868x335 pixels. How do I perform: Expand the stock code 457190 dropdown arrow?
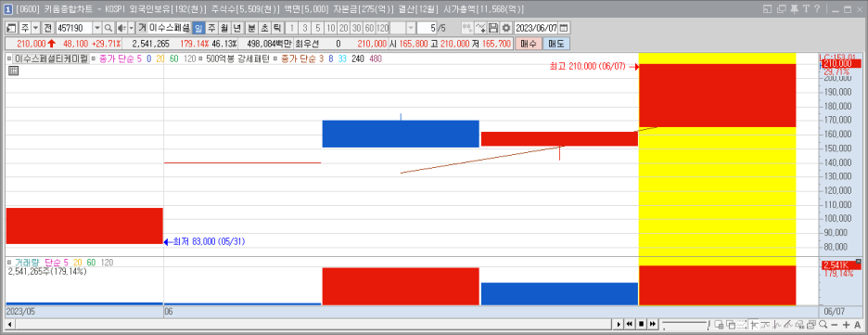tap(96, 28)
